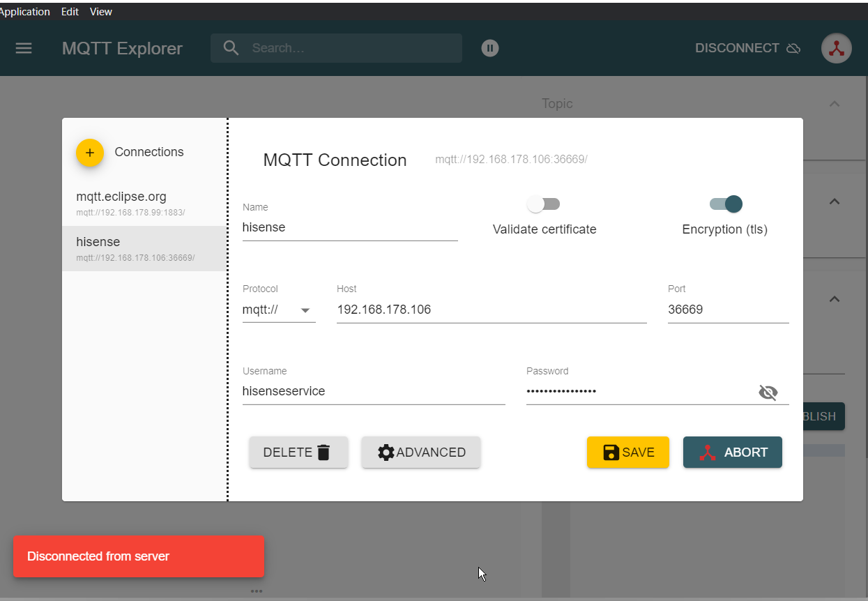Toggle the Validate certificate switch
868x601 pixels.
tap(544, 204)
